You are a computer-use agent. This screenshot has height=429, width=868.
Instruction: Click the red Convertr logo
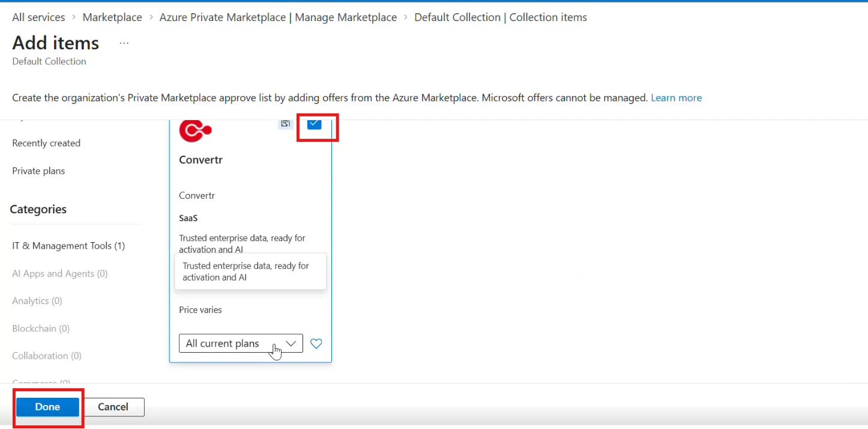coord(195,130)
